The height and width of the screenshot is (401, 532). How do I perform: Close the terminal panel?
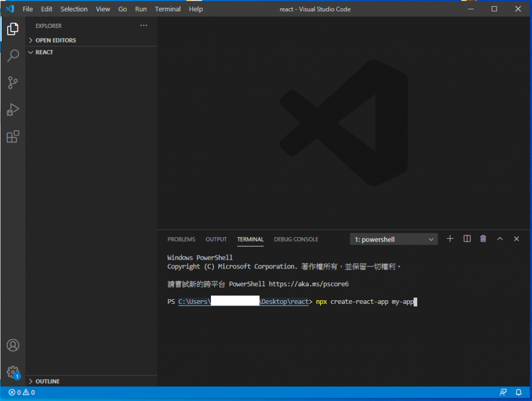(516, 239)
